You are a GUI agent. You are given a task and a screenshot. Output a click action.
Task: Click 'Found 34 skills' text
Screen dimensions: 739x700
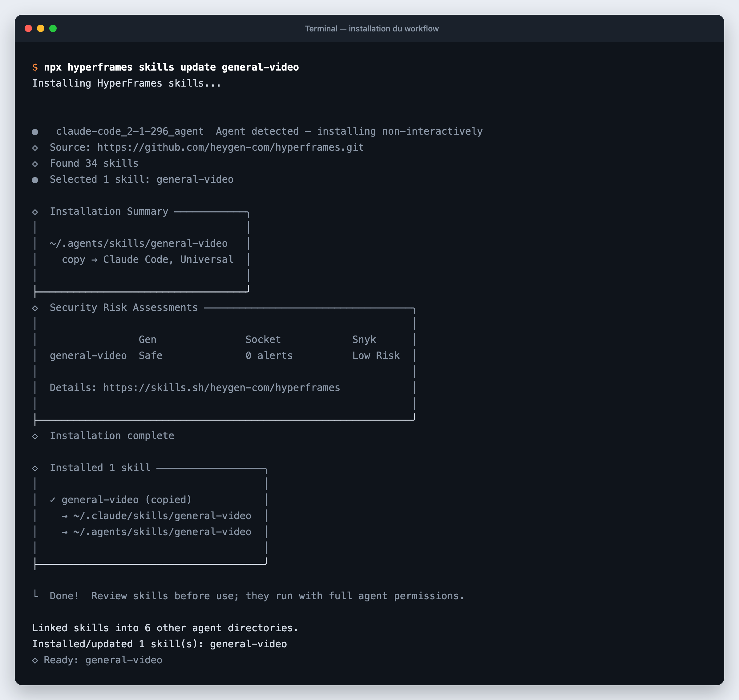(x=94, y=163)
